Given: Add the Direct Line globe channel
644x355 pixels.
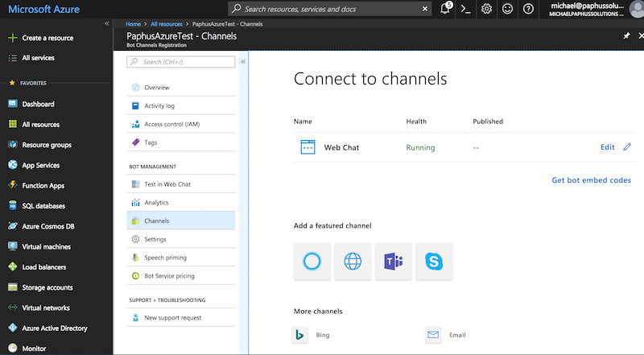Looking at the screenshot, I should [353, 262].
